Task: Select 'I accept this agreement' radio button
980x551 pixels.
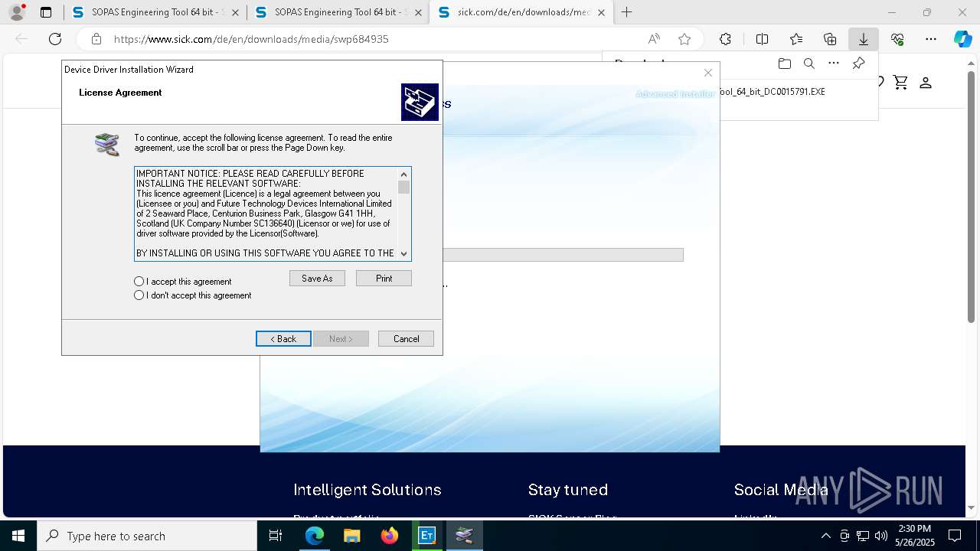Action: coord(139,282)
